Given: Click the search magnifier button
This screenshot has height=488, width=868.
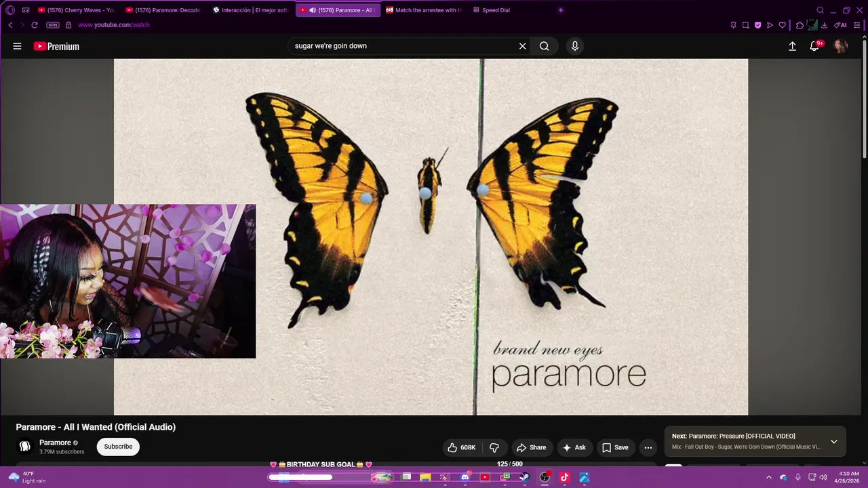Looking at the screenshot, I should click(544, 46).
